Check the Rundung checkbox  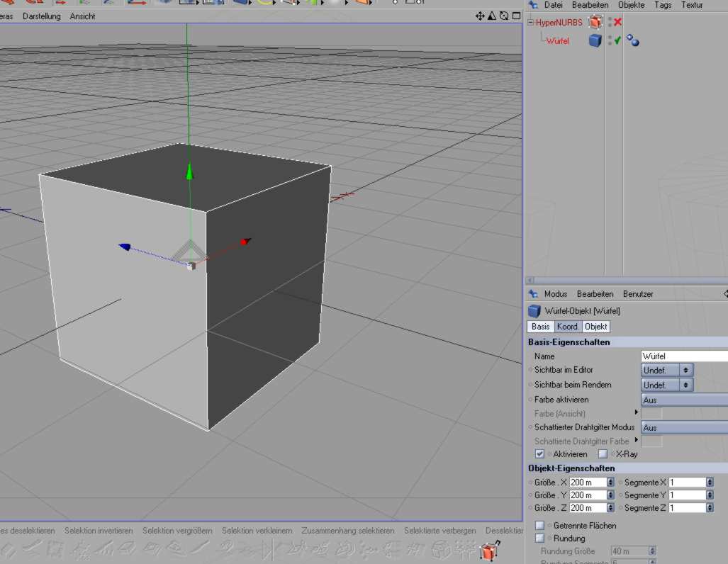coord(540,538)
